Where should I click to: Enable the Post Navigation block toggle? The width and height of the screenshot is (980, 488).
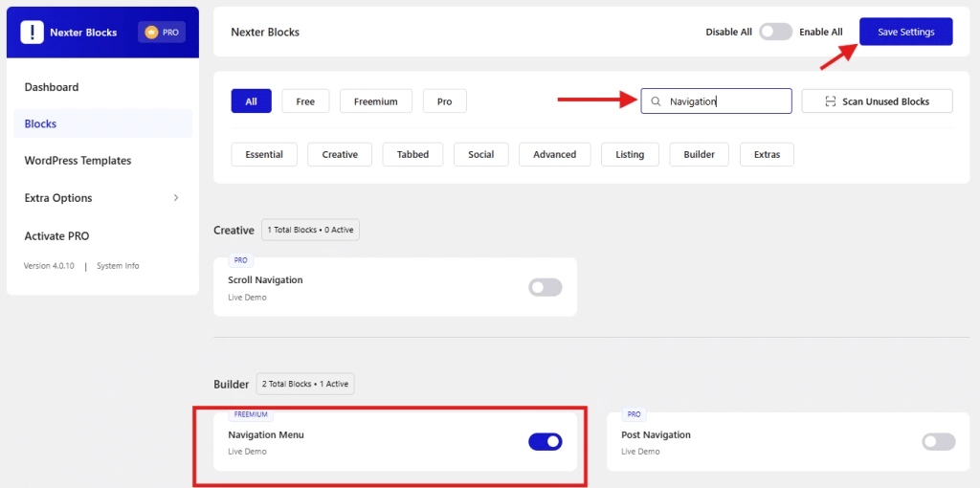point(938,441)
